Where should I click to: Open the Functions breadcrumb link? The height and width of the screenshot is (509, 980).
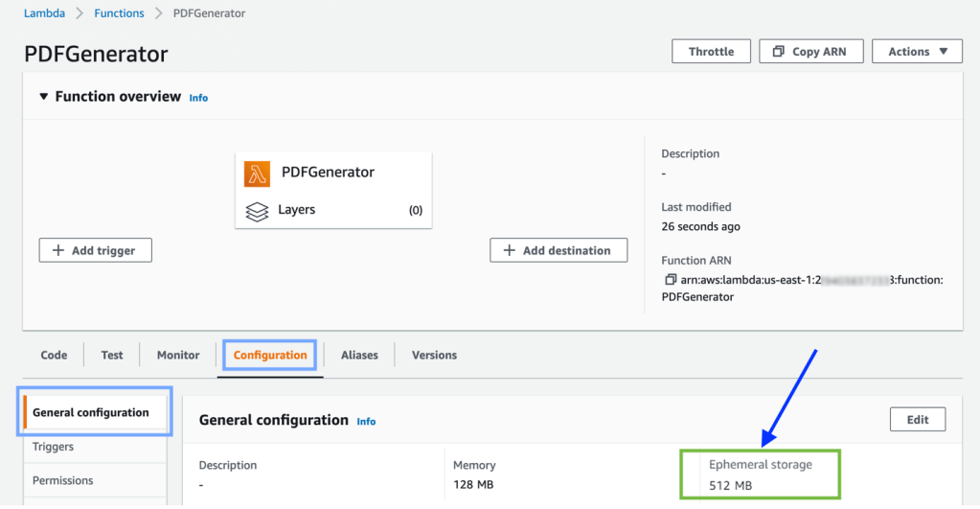click(119, 13)
